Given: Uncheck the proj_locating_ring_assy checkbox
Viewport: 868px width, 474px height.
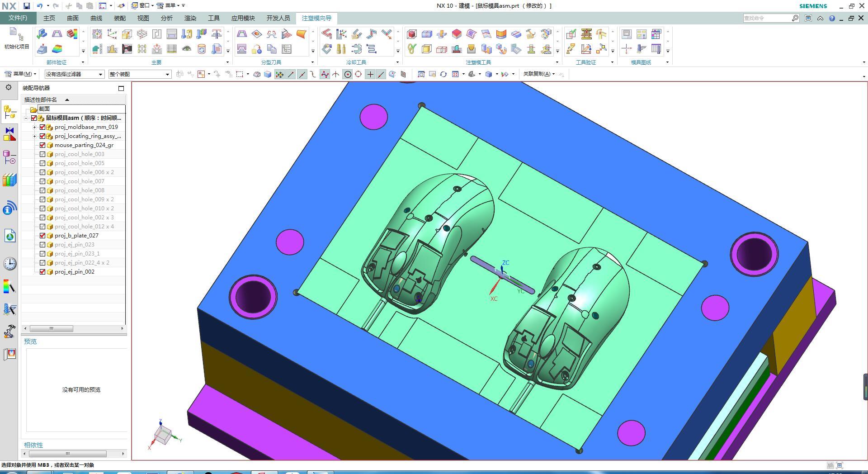Looking at the screenshot, I should [42, 136].
